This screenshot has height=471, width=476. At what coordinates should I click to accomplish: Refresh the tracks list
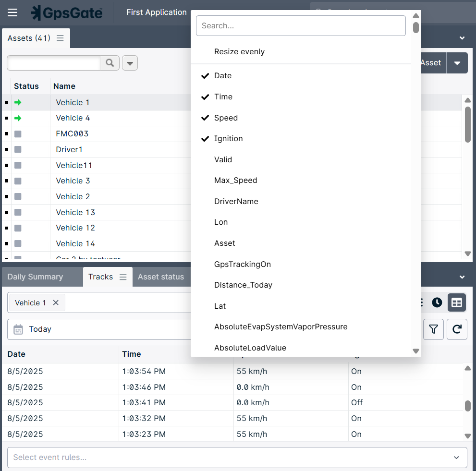pyautogui.click(x=456, y=329)
